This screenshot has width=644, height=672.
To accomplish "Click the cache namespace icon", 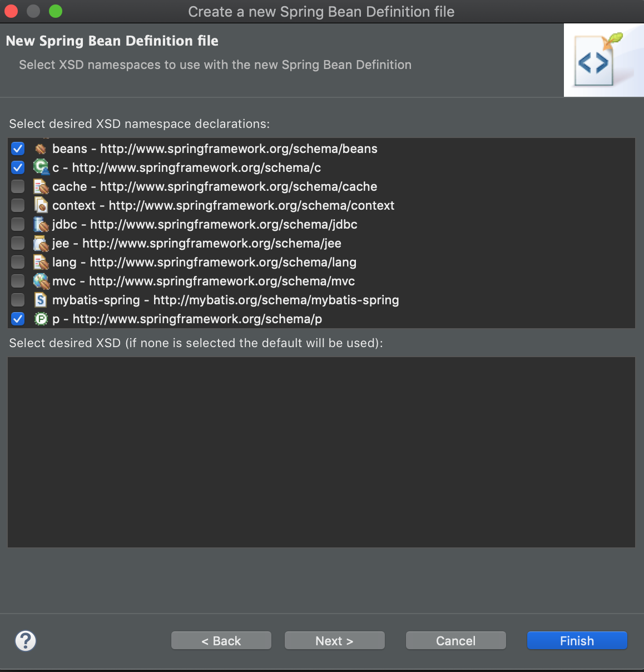I will pyautogui.click(x=41, y=186).
